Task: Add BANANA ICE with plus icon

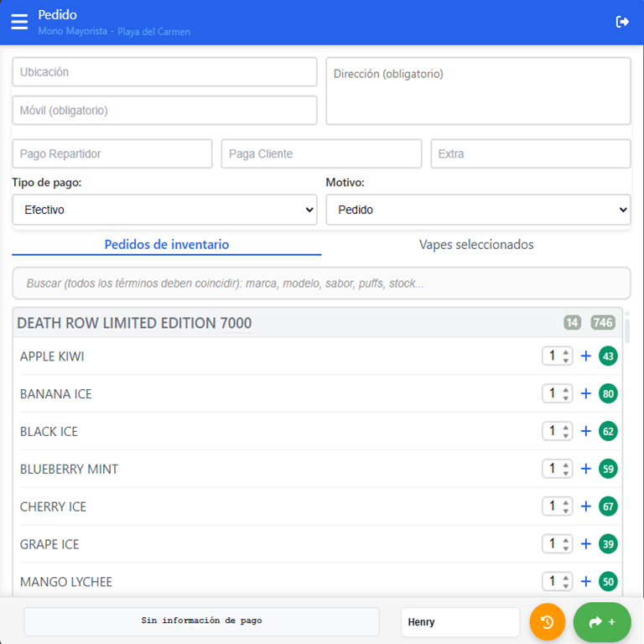Action: point(586,394)
